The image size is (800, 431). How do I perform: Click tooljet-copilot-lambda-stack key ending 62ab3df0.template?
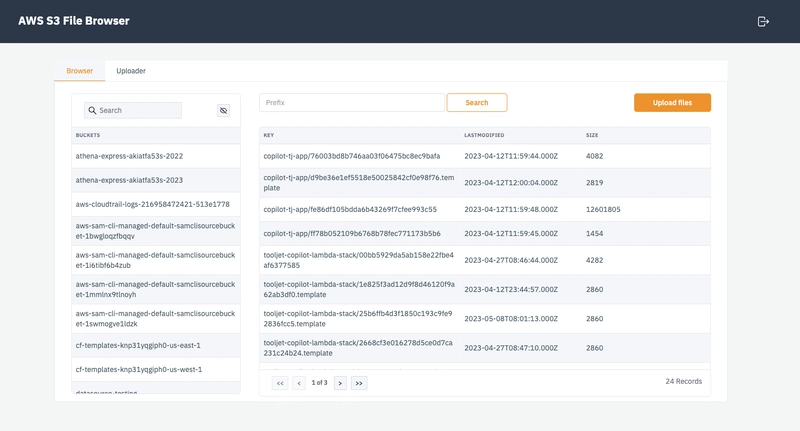click(x=359, y=289)
